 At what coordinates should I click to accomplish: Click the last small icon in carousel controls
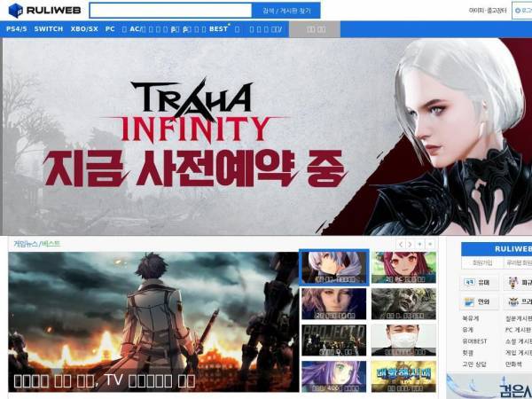pyautogui.click(x=430, y=245)
